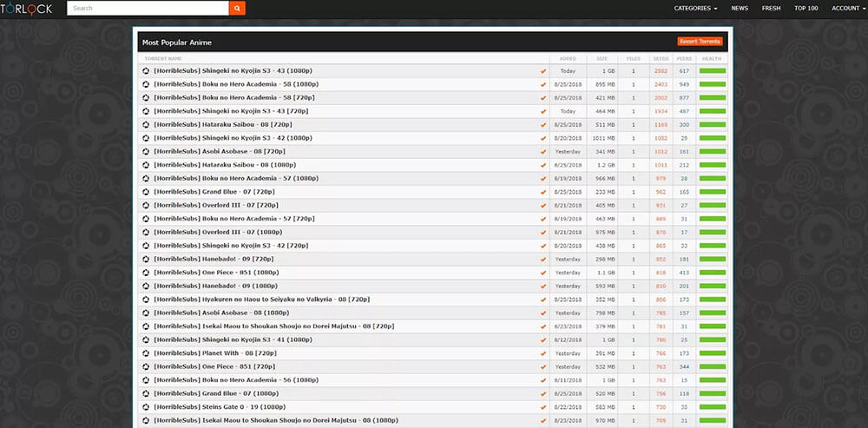The height and width of the screenshot is (428, 868).
Task: Open the Account menu
Action: click(849, 9)
